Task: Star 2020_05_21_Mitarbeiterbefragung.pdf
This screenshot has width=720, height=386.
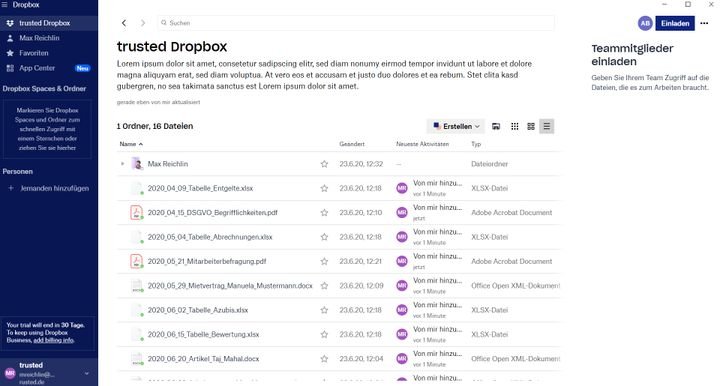Action: [324, 261]
